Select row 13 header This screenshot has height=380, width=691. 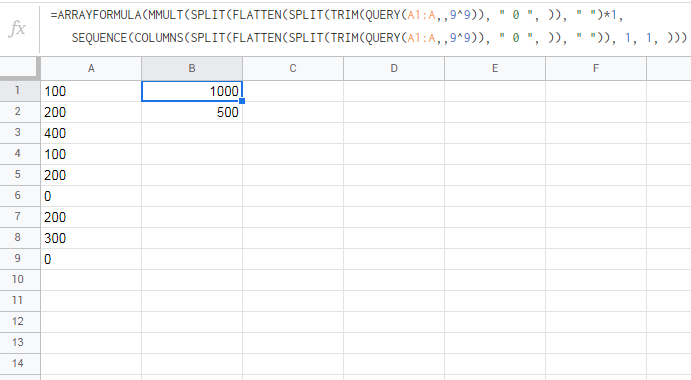click(20, 343)
